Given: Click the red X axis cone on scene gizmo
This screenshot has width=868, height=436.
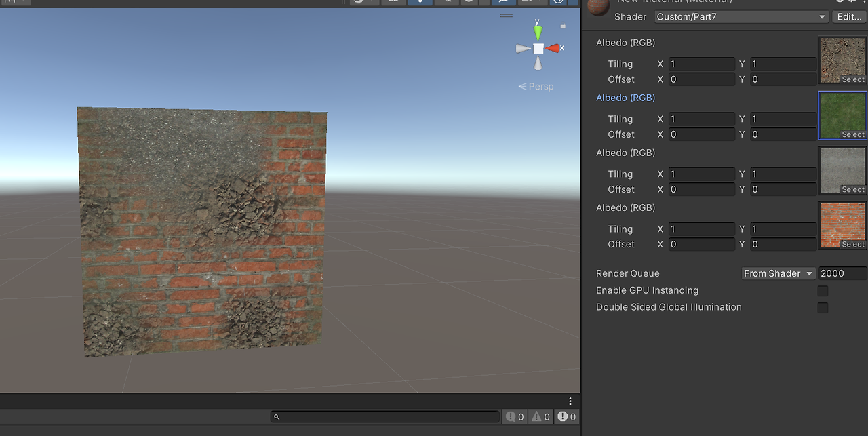Looking at the screenshot, I should coord(553,48).
